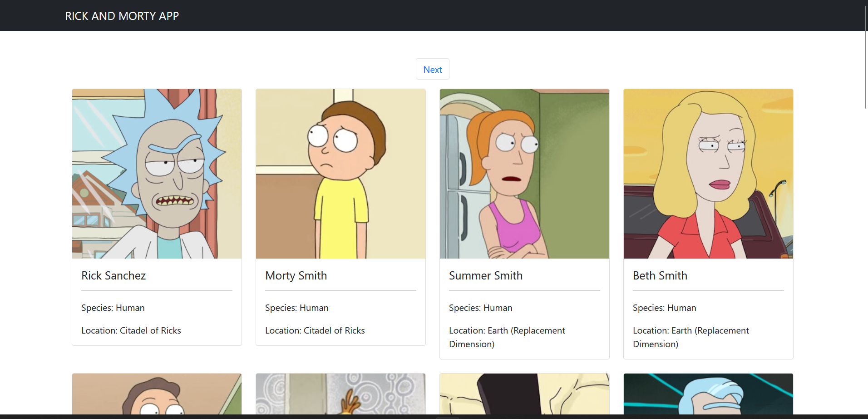Click Beth Smith's Earth Replacement Dimension location
Viewport: 868px width, 419px height.
(x=691, y=337)
